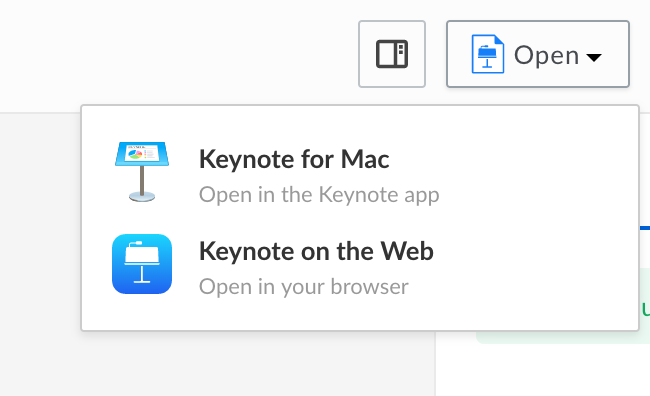Select the blue Keynote on the Web app icon
This screenshot has height=396, width=650.
point(142,264)
